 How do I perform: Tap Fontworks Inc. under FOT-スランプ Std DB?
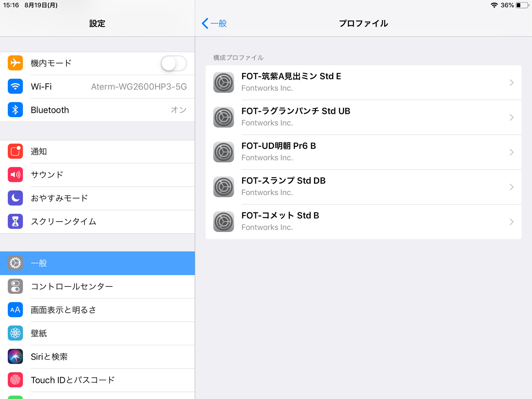(x=267, y=192)
